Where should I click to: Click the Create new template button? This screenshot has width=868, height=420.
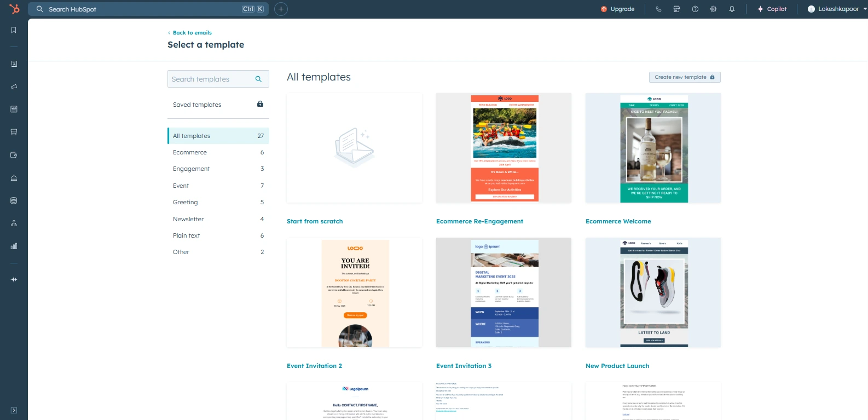pos(684,77)
